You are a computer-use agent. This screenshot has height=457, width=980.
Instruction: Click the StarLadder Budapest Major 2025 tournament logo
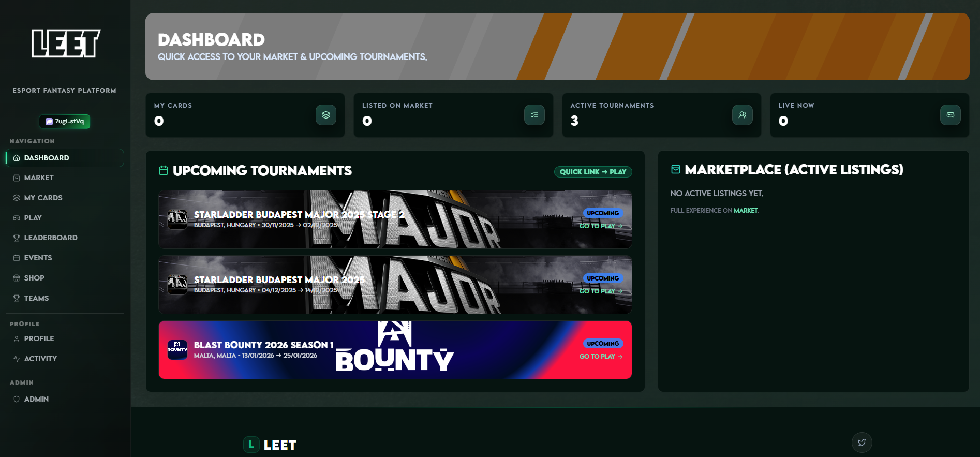click(x=177, y=285)
